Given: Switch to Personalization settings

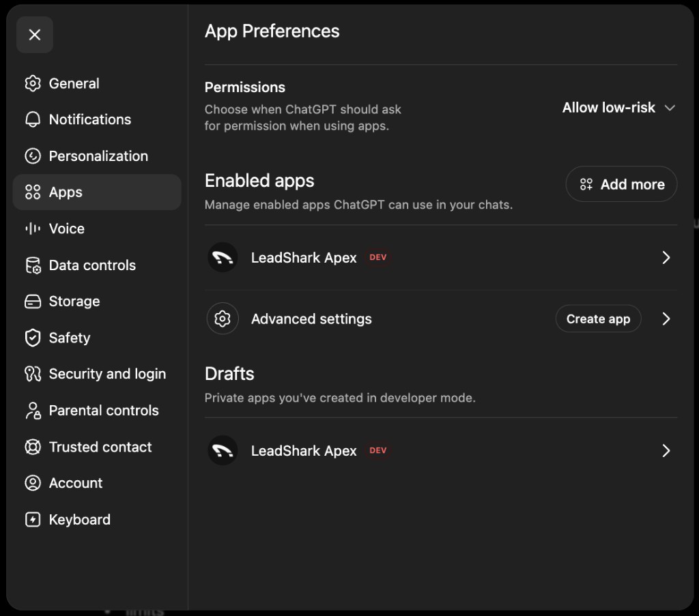Looking at the screenshot, I should pos(97,156).
